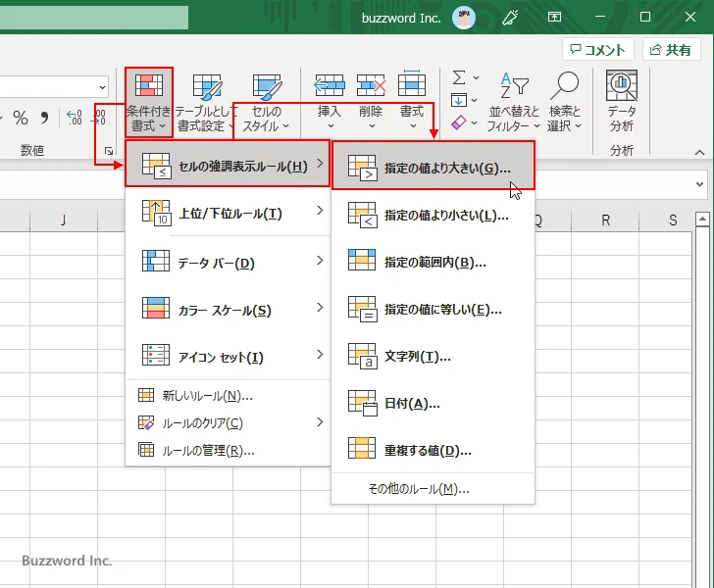The width and height of the screenshot is (714, 588).
Task: Open セルのスタイル cell styles gallery
Action: (x=267, y=102)
